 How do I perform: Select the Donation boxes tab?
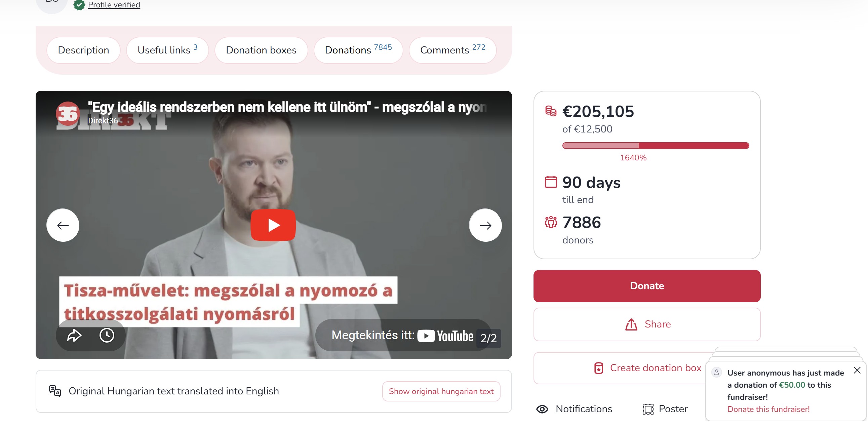(x=261, y=50)
